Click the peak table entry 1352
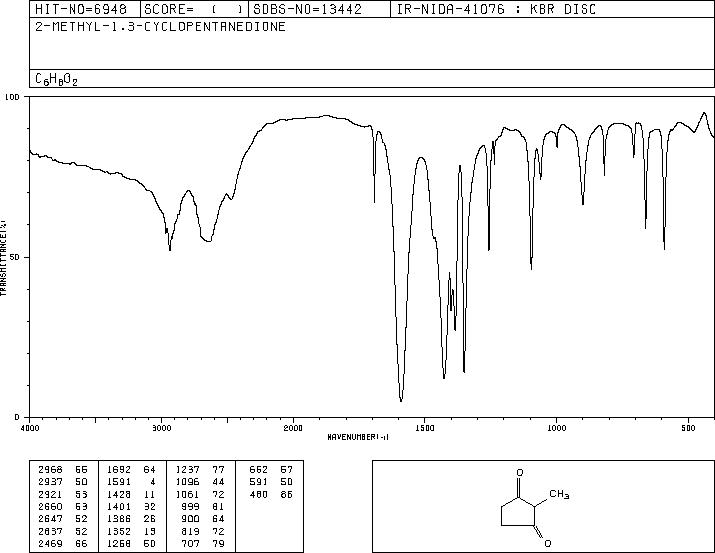The image size is (715, 553). point(119,531)
